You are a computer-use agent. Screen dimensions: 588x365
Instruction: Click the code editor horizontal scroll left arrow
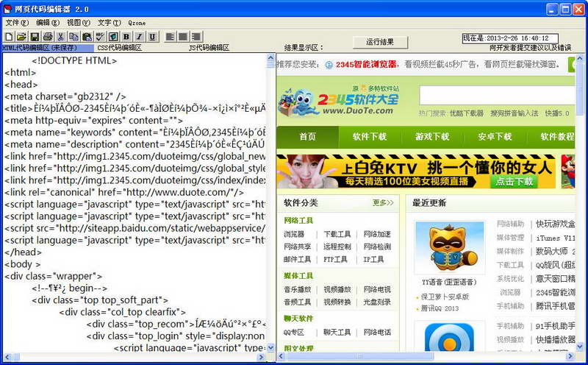[x=7, y=357]
